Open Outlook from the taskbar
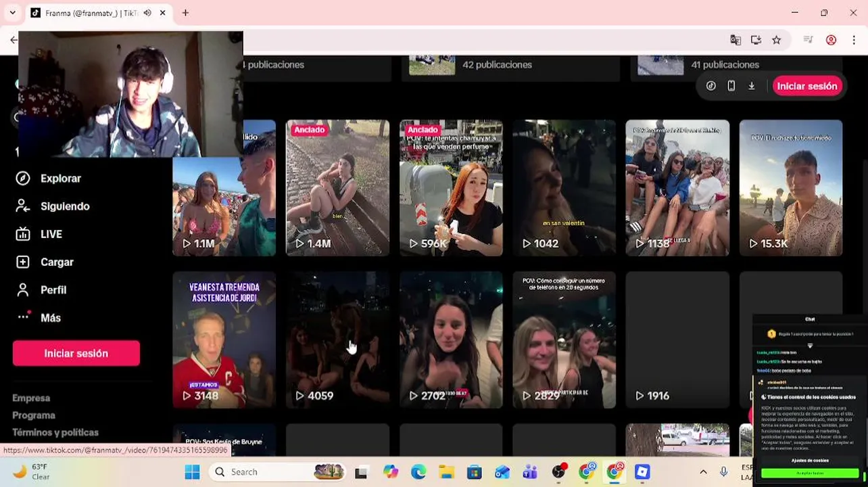 502,471
